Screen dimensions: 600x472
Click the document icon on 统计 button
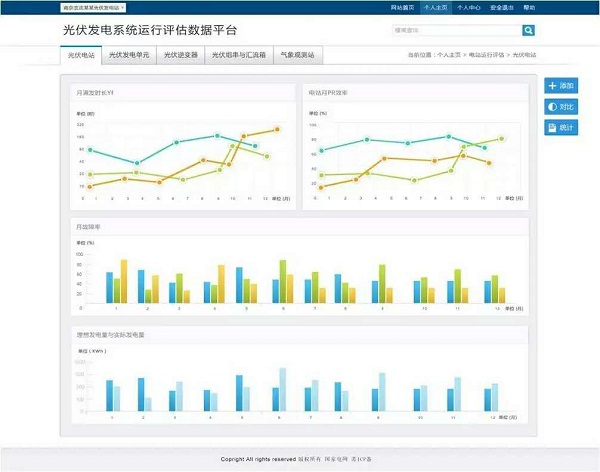point(553,128)
